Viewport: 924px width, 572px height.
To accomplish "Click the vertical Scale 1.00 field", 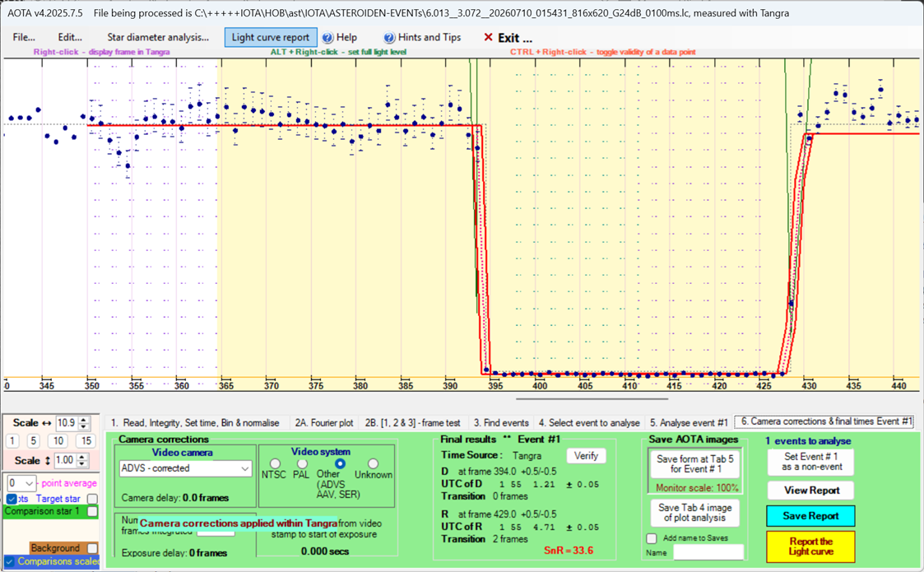I will (x=65, y=460).
